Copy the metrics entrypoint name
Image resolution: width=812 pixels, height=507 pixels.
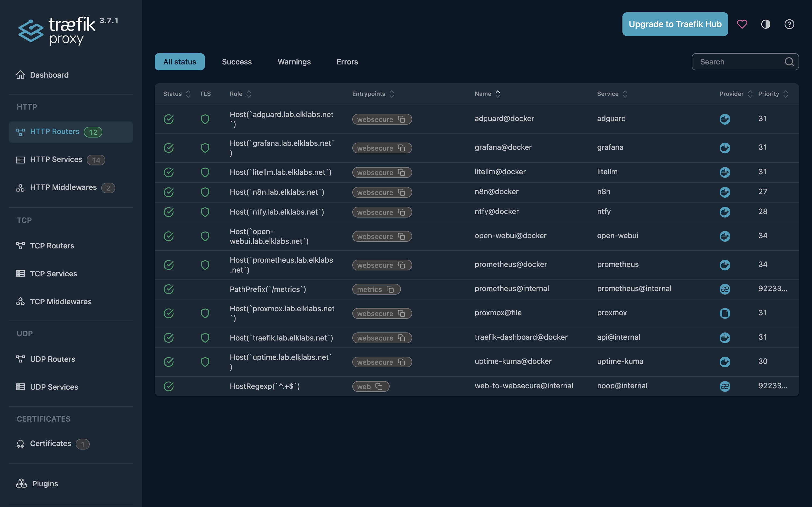390,289
